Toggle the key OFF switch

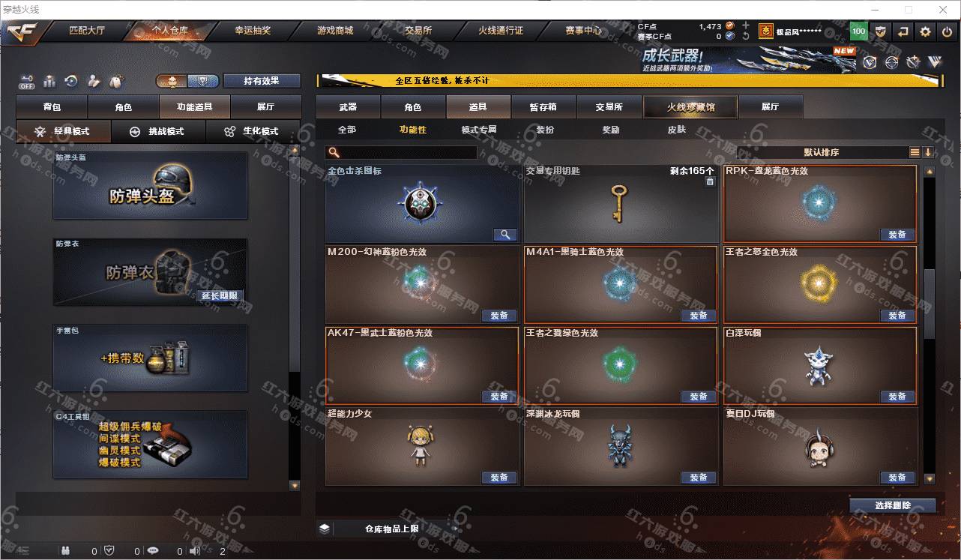coord(27,81)
